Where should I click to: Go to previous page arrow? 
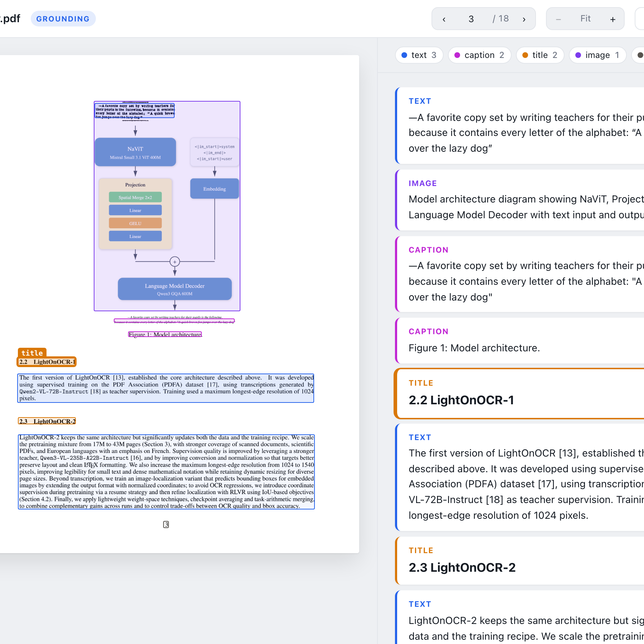click(x=444, y=19)
